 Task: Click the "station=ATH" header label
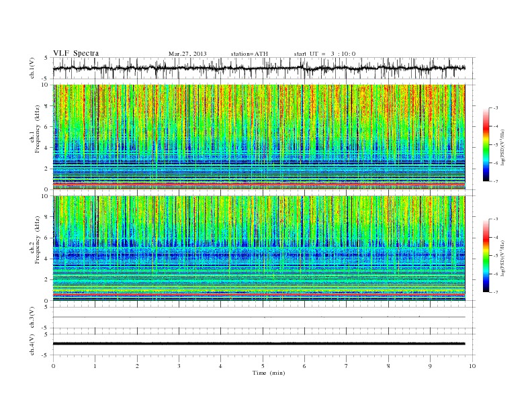(249, 54)
